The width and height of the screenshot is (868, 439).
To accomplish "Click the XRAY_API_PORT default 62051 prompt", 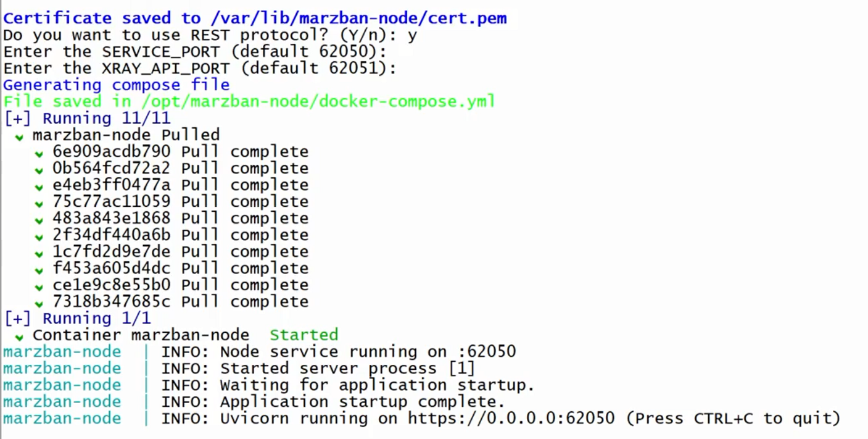I will point(200,68).
